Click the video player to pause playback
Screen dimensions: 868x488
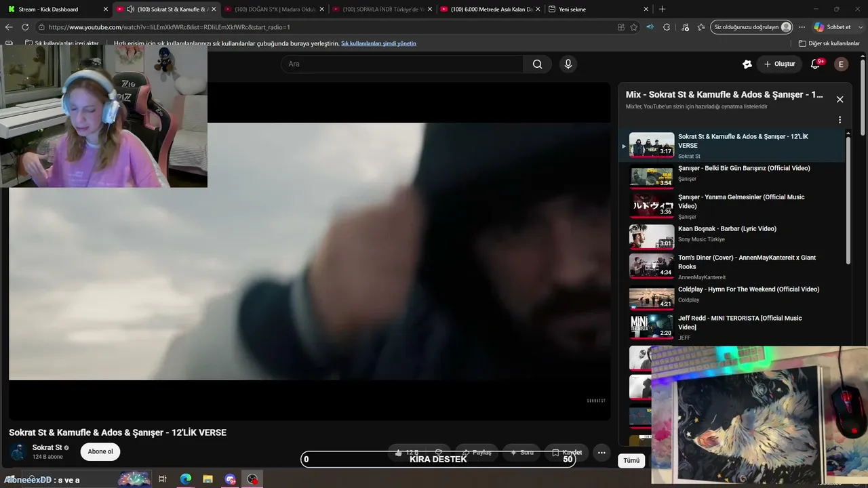310,251
